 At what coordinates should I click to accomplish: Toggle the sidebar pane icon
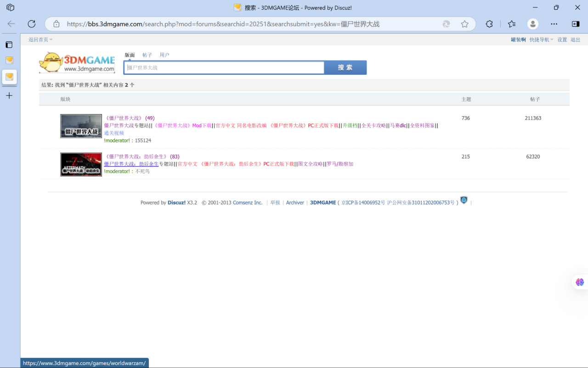[575, 24]
